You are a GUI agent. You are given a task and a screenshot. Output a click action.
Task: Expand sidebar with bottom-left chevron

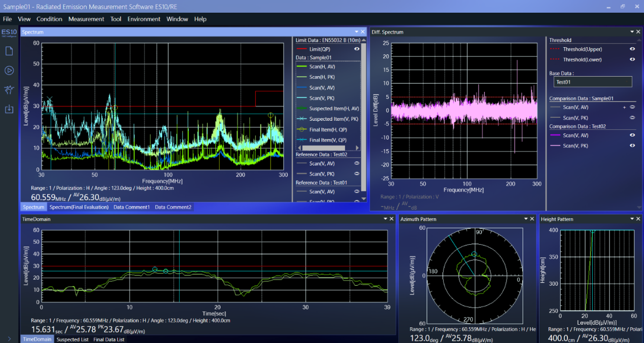pos(9,338)
